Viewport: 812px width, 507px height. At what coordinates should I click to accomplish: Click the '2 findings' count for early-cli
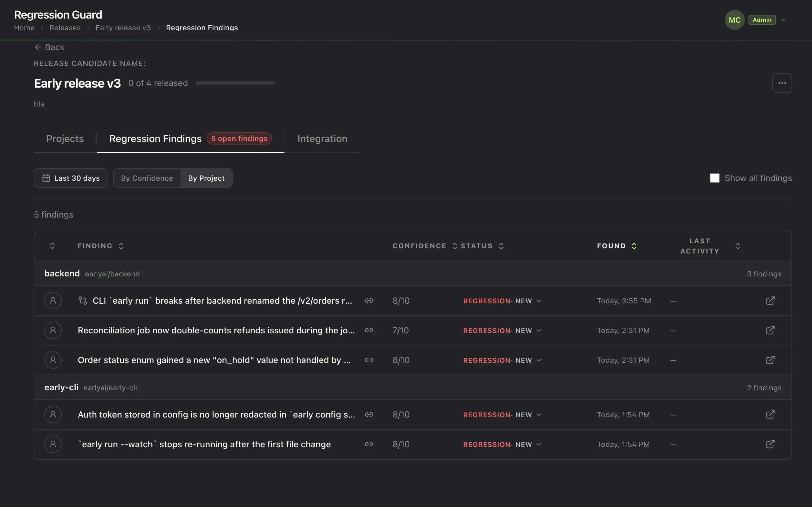click(x=764, y=388)
